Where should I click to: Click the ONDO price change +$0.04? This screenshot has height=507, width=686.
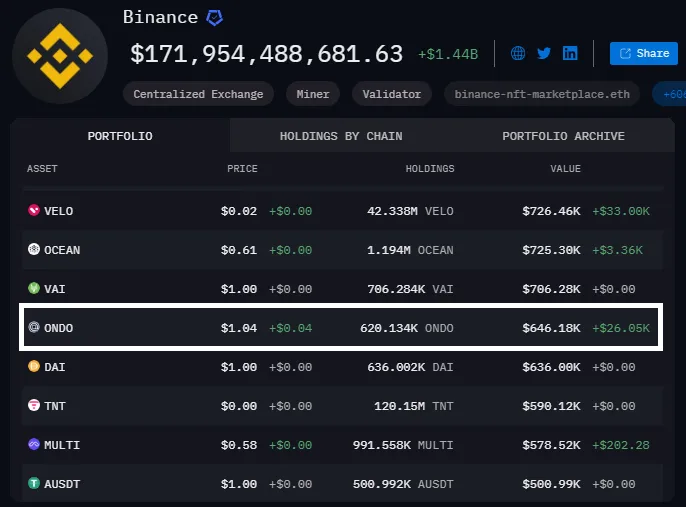coord(290,328)
